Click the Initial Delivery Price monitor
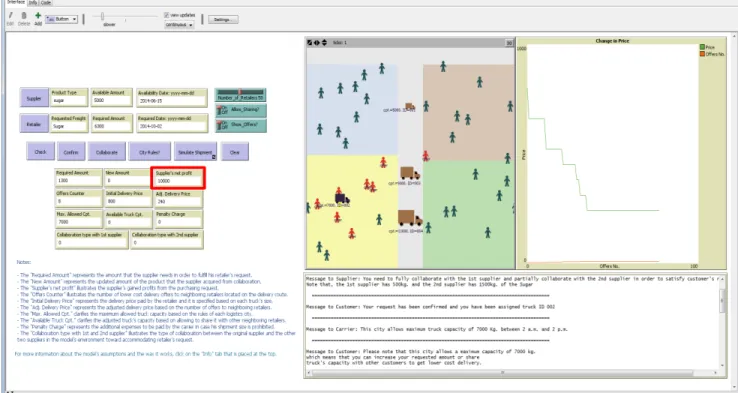This screenshot has width=738, height=393. tap(128, 198)
